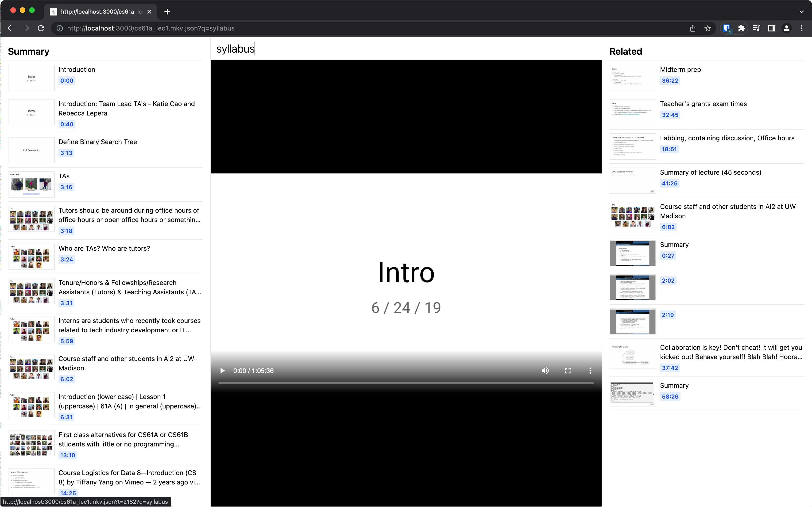Click the video progress bar

coord(406,383)
